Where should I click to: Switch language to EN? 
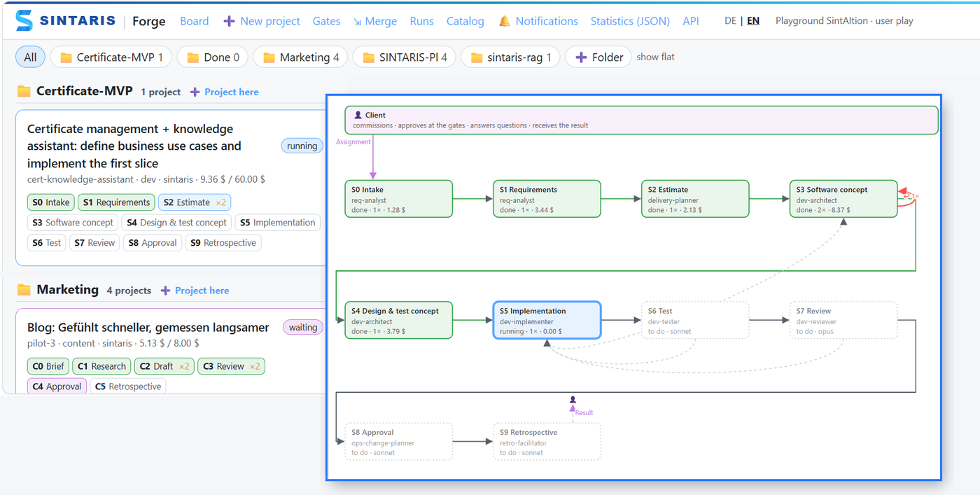pos(753,21)
